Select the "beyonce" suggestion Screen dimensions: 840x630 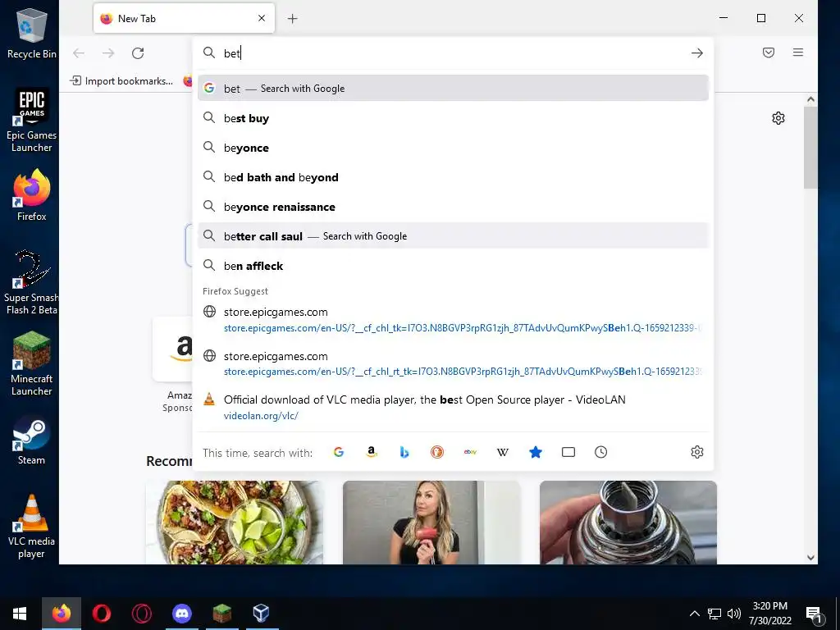pos(453,148)
